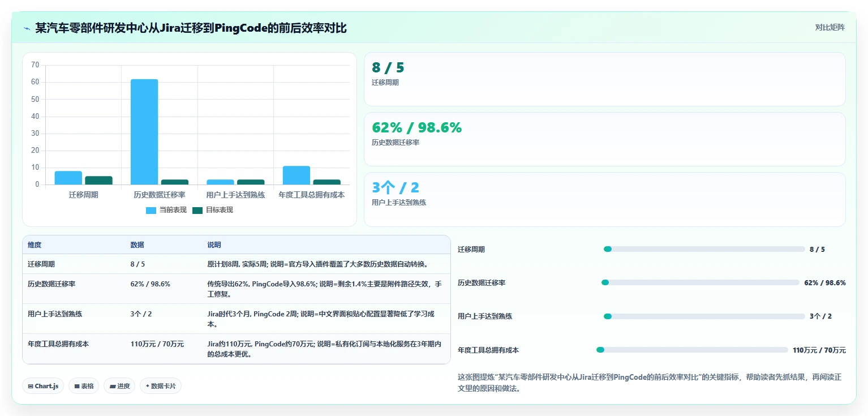
Task: Click the lightning icon beside the title
Action: 27,28
